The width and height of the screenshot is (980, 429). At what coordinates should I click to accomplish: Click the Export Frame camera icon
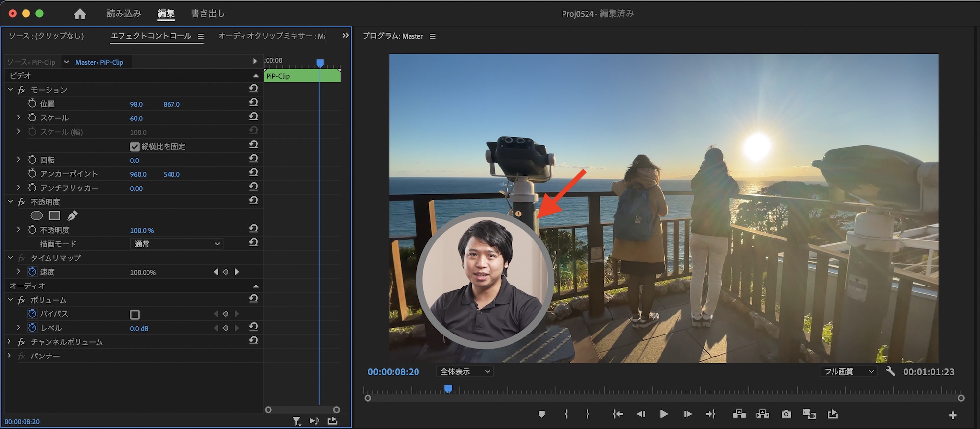(x=786, y=414)
